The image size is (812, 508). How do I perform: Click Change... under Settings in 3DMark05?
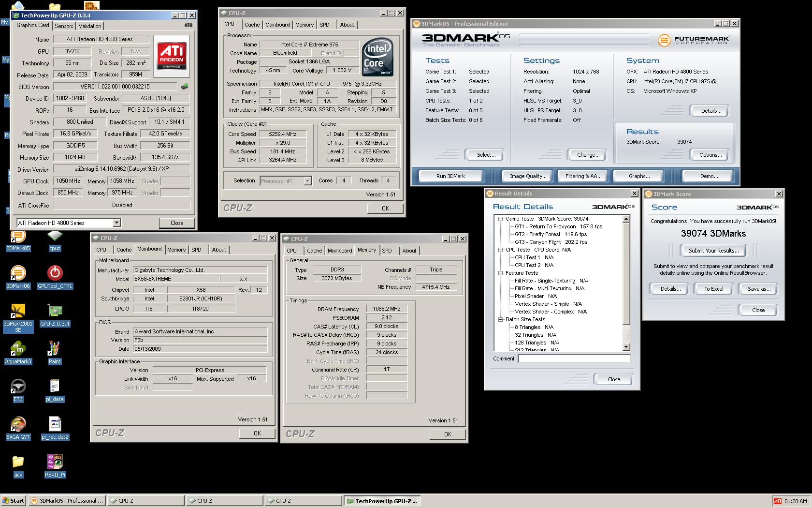coord(588,155)
